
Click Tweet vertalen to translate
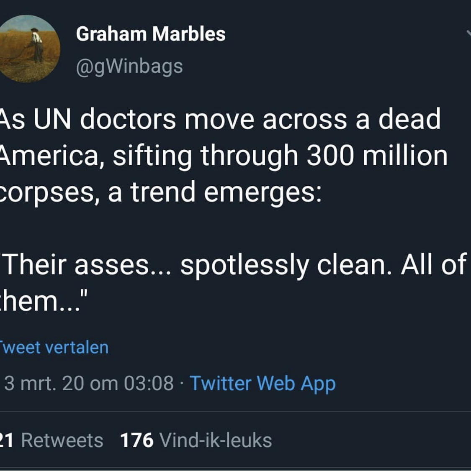54,347
